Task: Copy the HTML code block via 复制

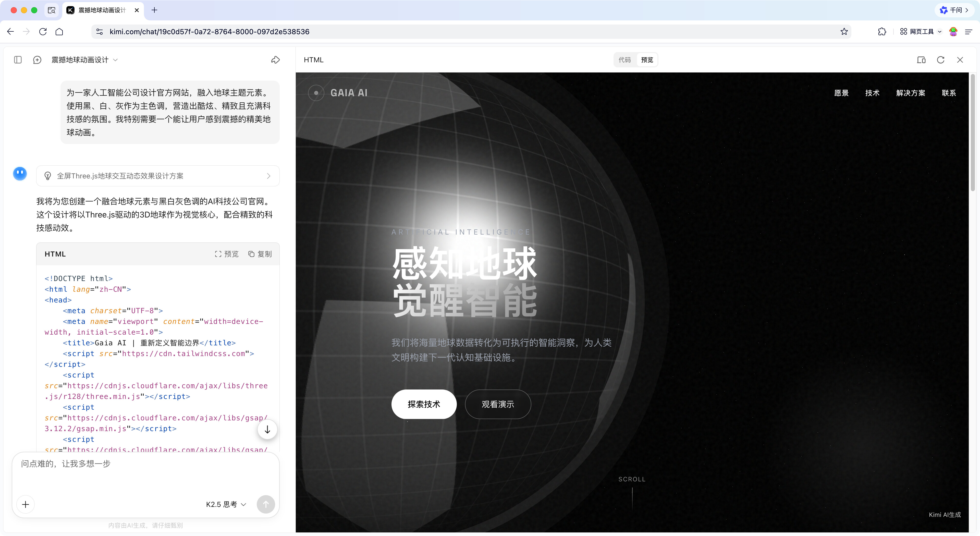Action: click(260, 254)
